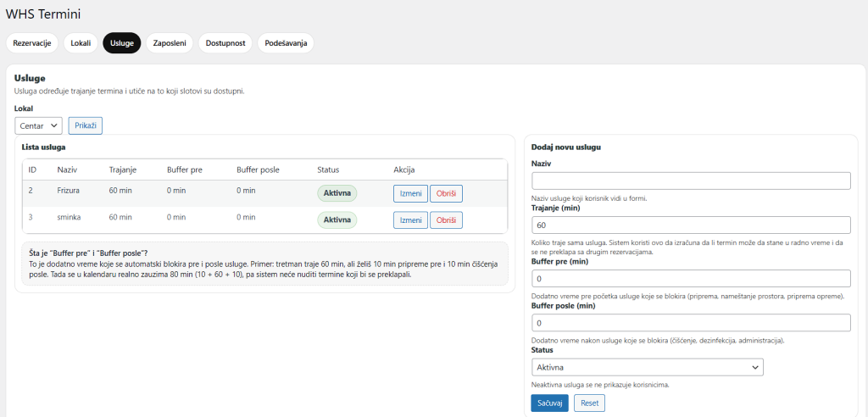This screenshot has width=868, height=417.
Task: Save the new service with Sačuvaj
Action: click(x=549, y=403)
